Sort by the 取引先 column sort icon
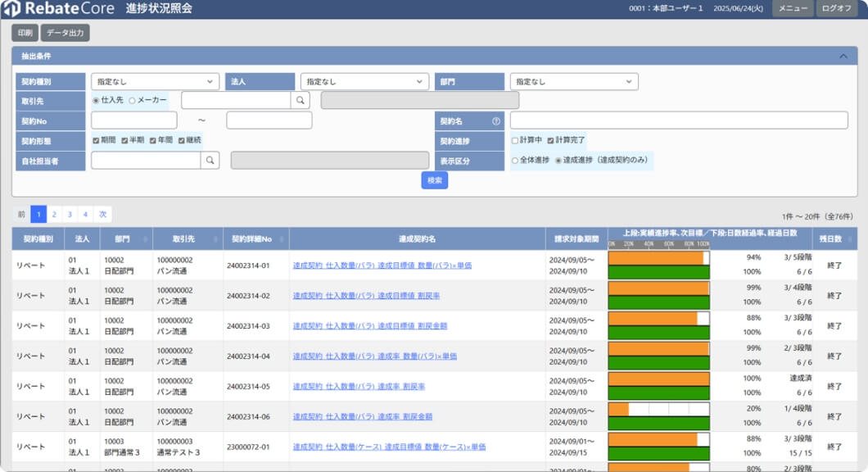 (215, 239)
